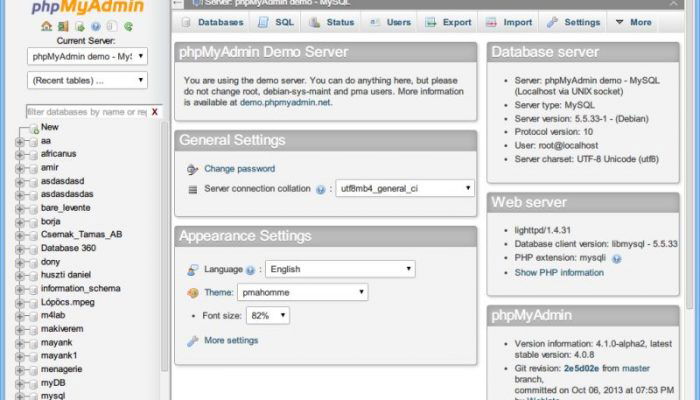Image resolution: width=700 pixels, height=400 pixels.
Task: Click the New database icon in tree
Action: click(x=34, y=129)
